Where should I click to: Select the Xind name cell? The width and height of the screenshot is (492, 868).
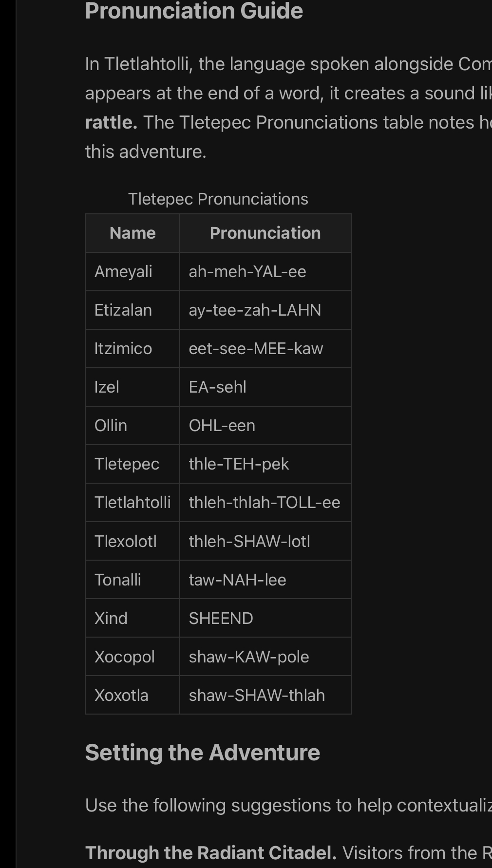tap(111, 618)
